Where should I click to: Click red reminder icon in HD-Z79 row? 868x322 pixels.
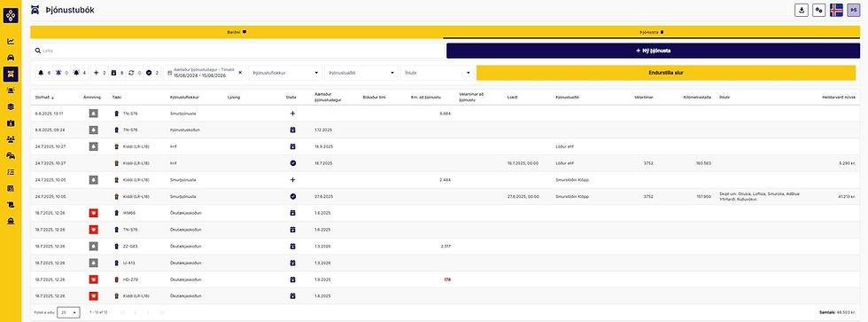point(94,279)
